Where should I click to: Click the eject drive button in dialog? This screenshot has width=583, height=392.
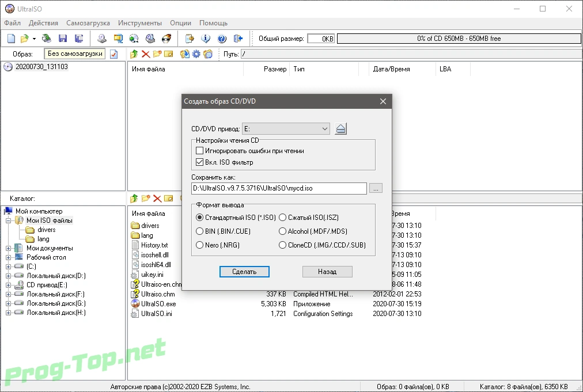pos(340,129)
